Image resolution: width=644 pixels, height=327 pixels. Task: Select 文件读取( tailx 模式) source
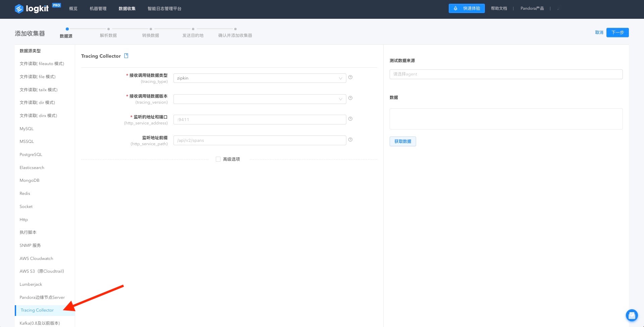(39, 90)
